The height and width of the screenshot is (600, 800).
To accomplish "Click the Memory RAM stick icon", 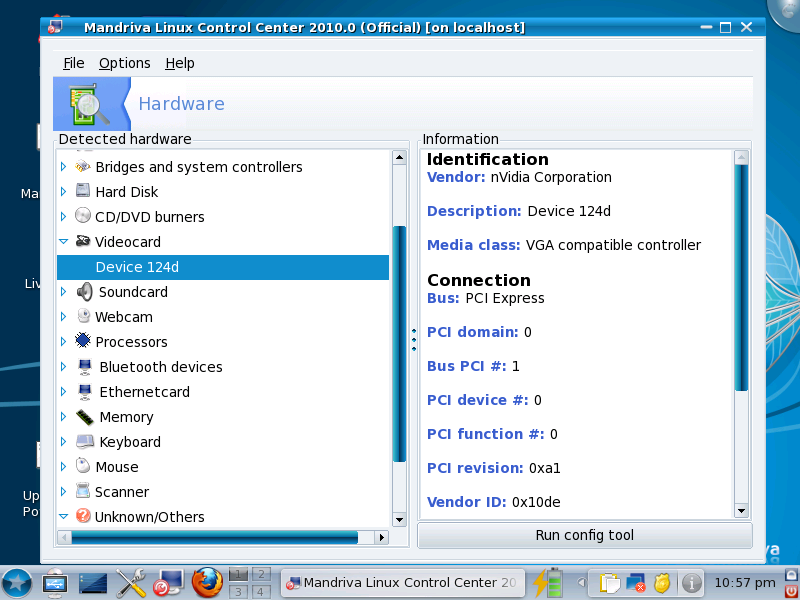I will [85, 416].
